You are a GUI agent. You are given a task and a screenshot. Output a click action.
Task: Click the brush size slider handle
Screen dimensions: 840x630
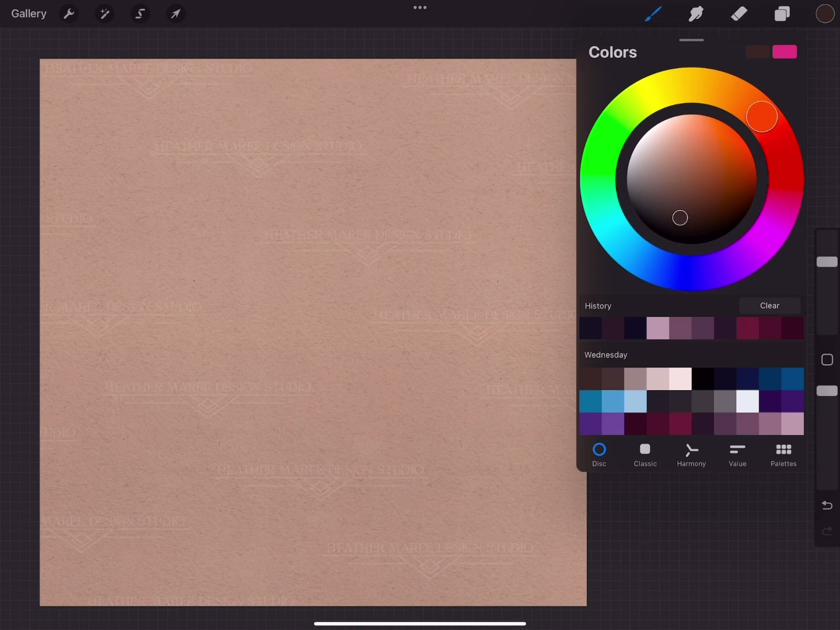click(827, 262)
